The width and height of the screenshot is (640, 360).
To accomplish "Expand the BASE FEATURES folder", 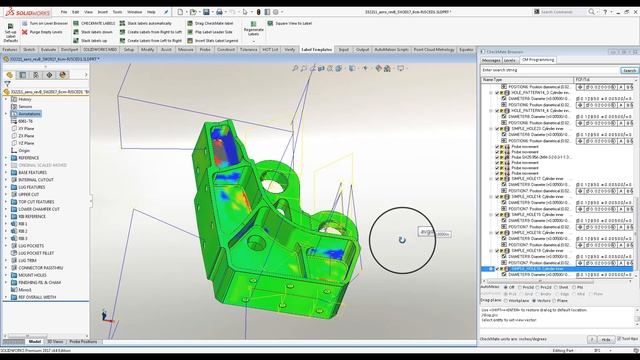I will click(6, 173).
